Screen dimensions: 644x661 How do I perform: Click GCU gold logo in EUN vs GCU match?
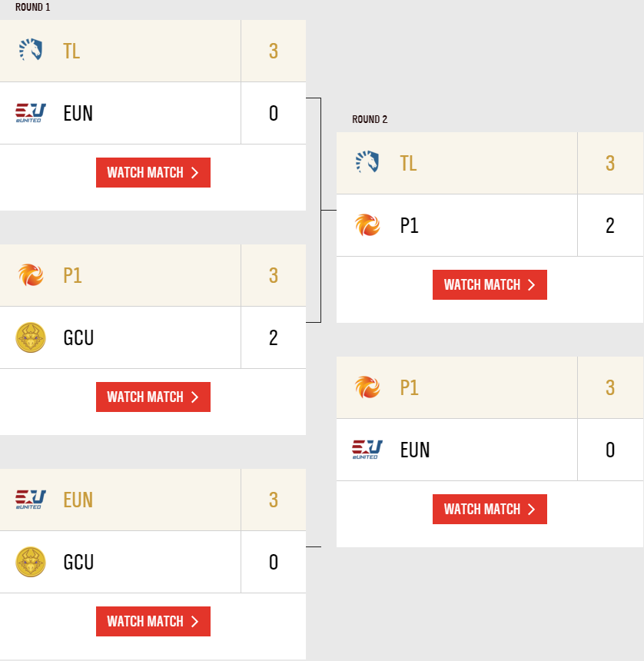click(31, 562)
